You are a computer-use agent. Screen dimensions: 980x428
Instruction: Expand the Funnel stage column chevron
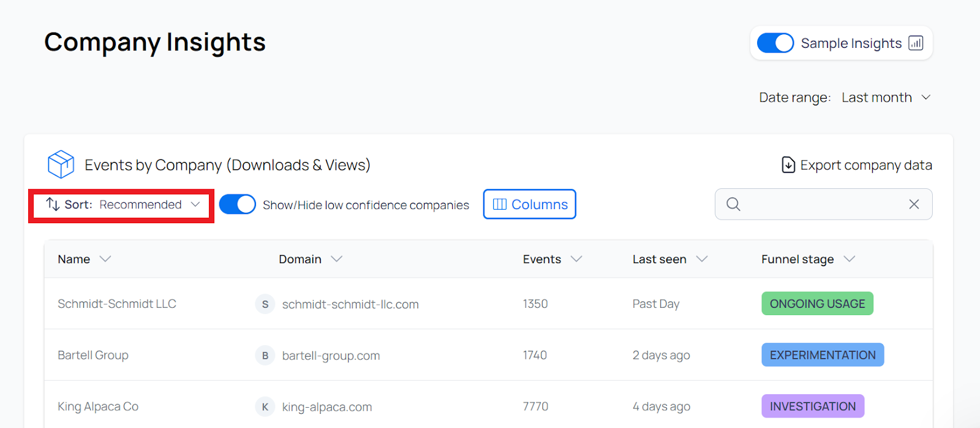pyautogui.click(x=849, y=259)
